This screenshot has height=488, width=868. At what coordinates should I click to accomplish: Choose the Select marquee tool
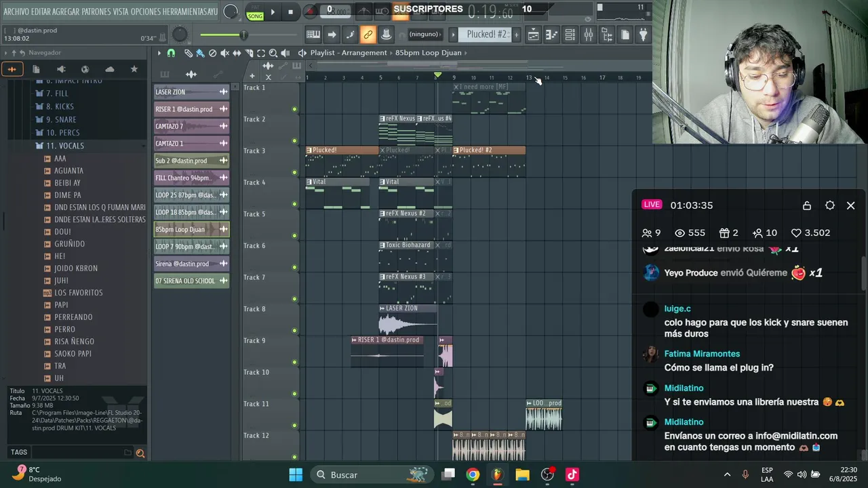(x=261, y=53)
